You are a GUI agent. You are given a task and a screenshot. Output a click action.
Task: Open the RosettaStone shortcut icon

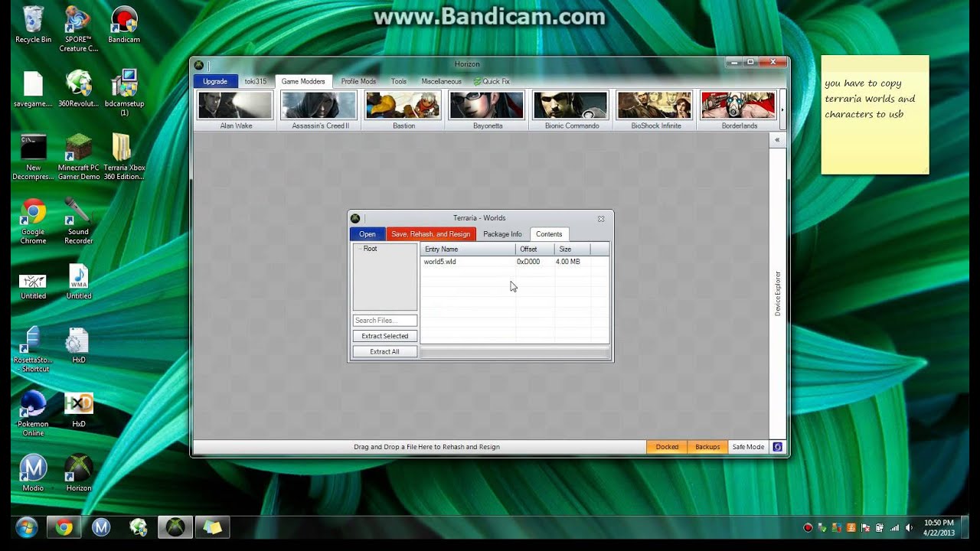[33, 350]
